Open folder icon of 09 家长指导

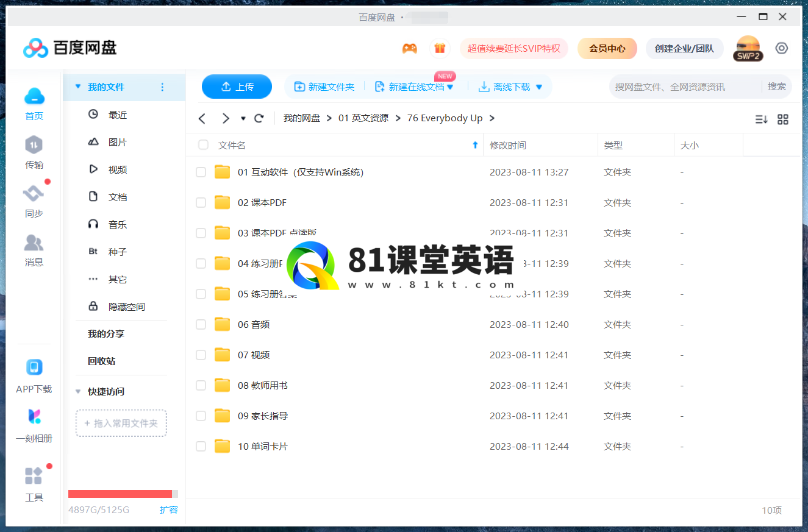coord(222,416)
